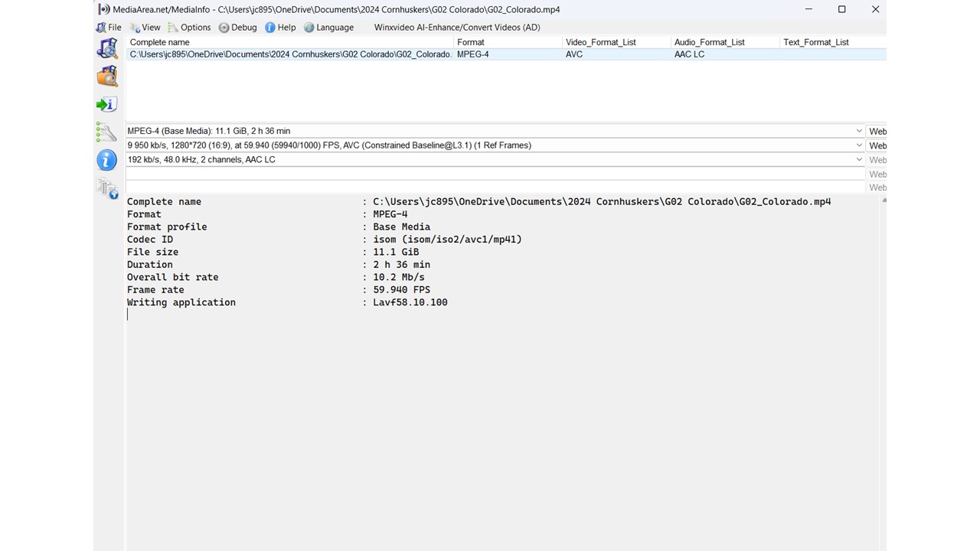This screenshot has width=980, height=551.
Task: Expand the MPEG-4 (Base Media) summary dropdown
Action: [x=858, y=131]
